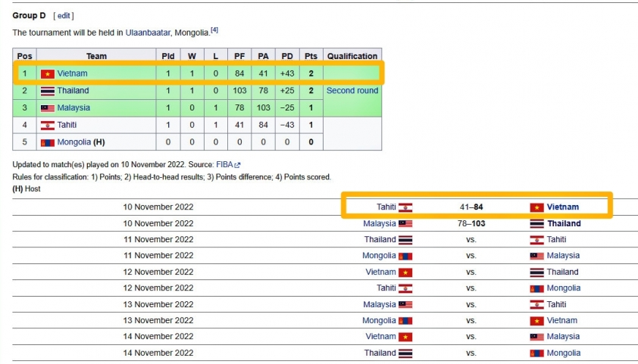Click the Pts column header
Screen dimensions: 638x364
[311, 56]
